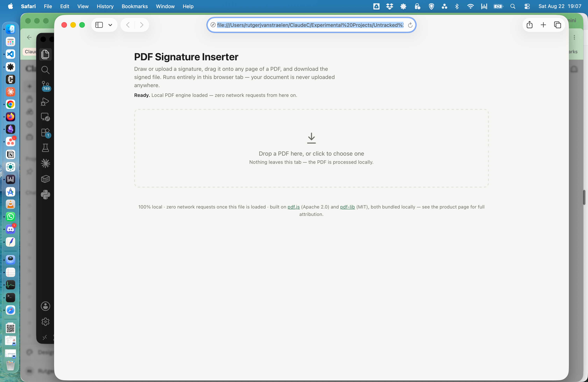Screen dimensions: 588x382
Task: Open the Apple menu
Action: click(x=10, y=6)
